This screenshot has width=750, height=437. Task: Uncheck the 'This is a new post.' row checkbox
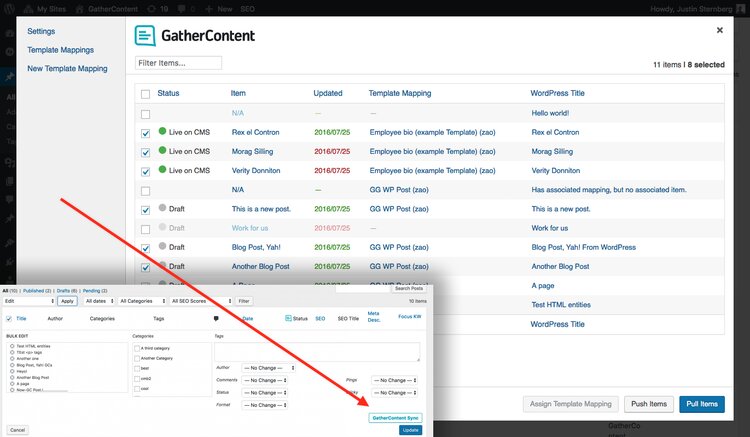145,210
